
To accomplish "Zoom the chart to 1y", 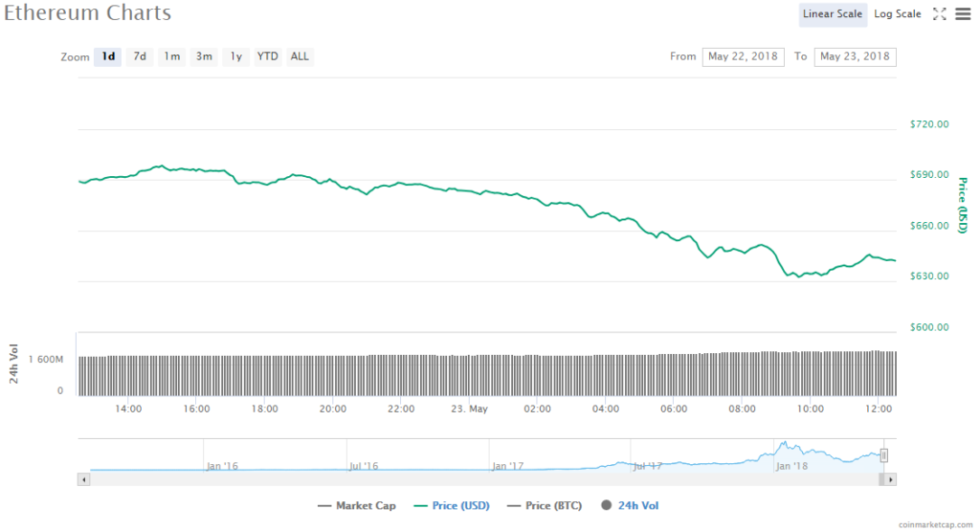I will [x=235, y=56].
